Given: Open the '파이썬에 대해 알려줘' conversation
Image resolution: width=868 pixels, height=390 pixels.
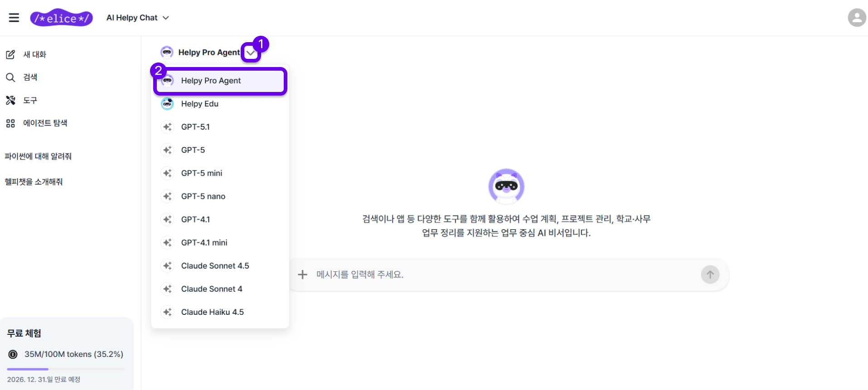Looking at the screenshot, I should (x=38, y=156).
